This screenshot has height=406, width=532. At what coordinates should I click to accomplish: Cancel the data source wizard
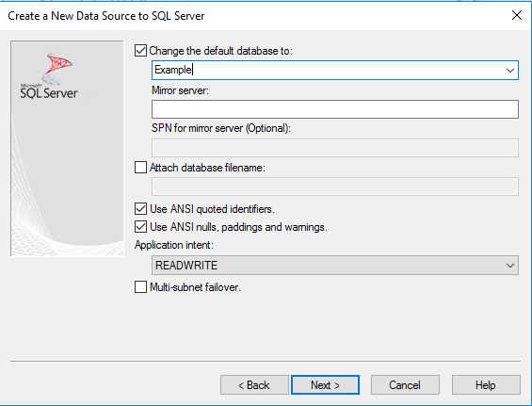(405, 385)
